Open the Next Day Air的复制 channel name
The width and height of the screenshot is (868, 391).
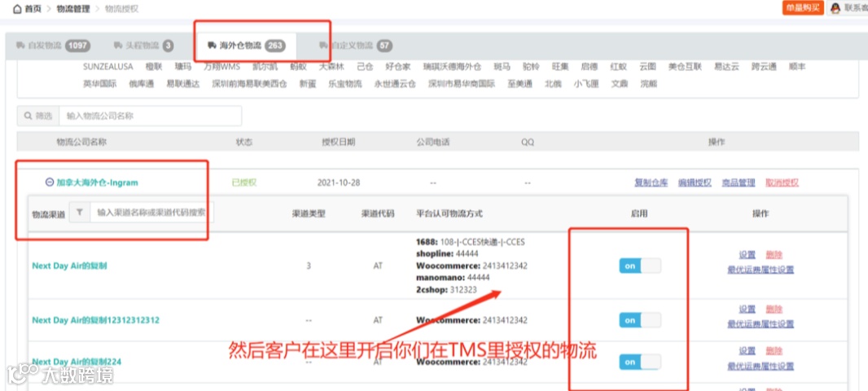(69, 266)
